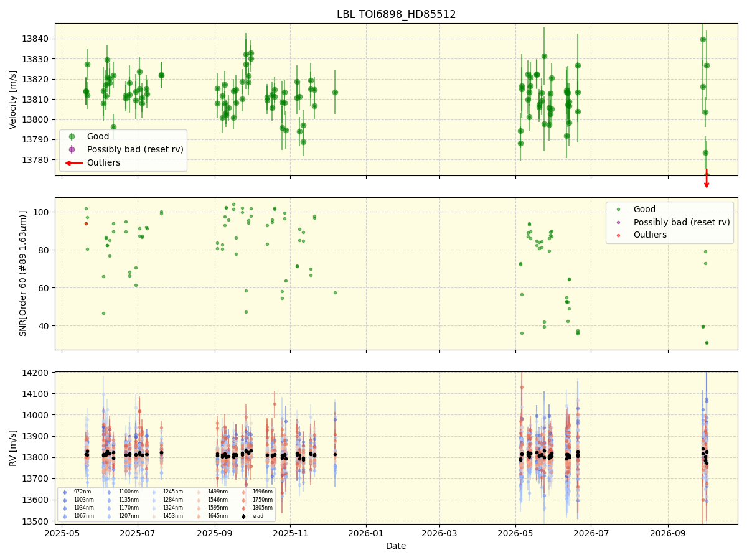747x560 pixels.
Task: Click the 2026-03 x-axis tick label
Action: pyautogui.click(x=439, y=533)
